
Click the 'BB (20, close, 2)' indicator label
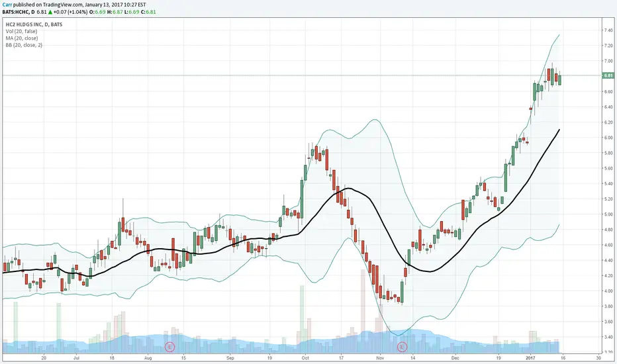(x=24, y=45)
